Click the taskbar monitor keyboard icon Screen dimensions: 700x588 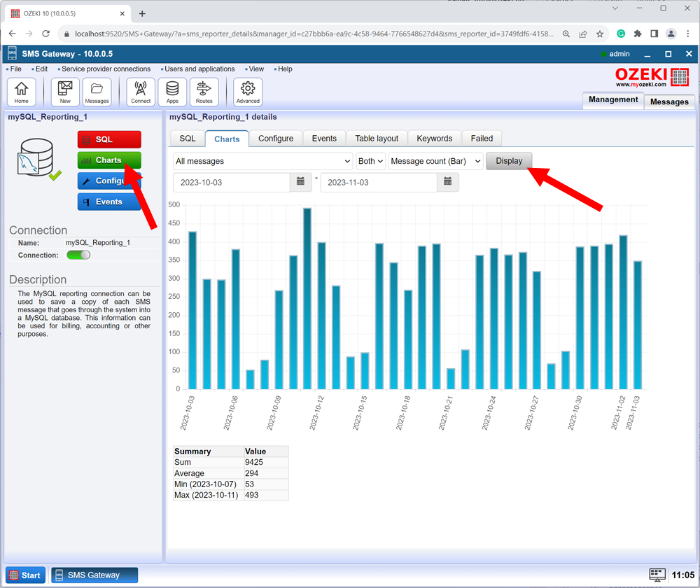657,575
